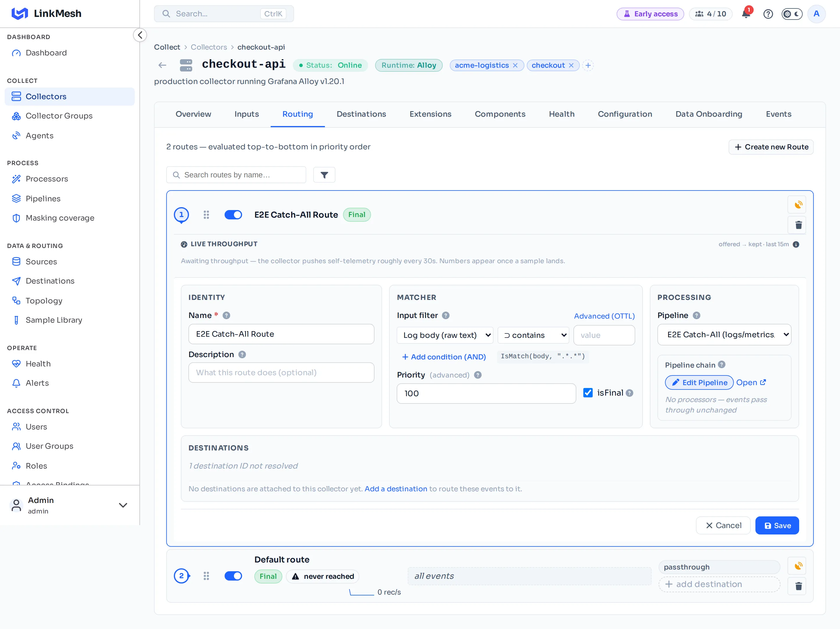Click the route filter funnel icon
The height and width of the screenshot is (629, 840).
tap(324, 175)
